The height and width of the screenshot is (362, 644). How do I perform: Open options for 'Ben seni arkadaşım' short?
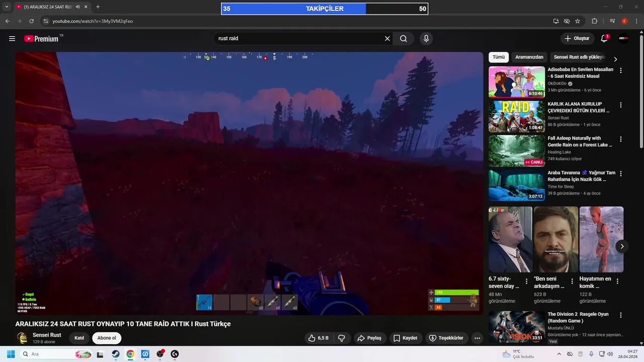(x=572, y=282)
